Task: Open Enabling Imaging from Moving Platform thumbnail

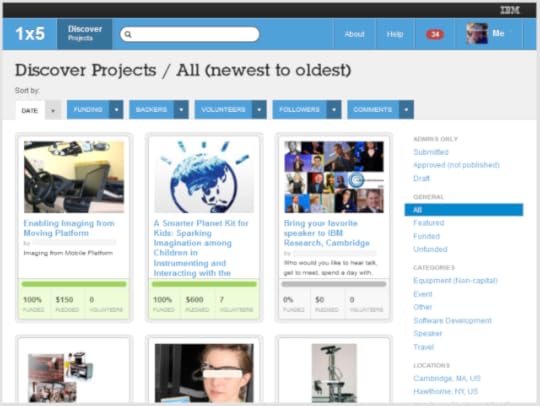Action: point(74,177)
